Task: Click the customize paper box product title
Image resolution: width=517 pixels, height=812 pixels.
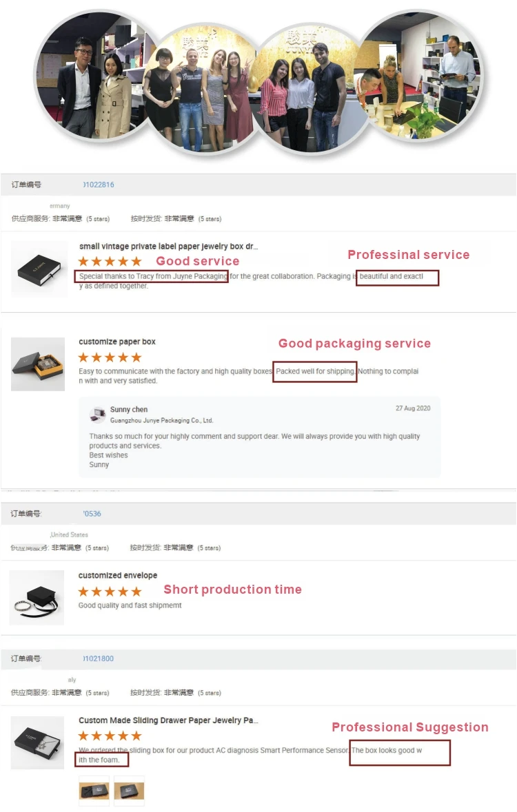Action: tap(117, 342)
